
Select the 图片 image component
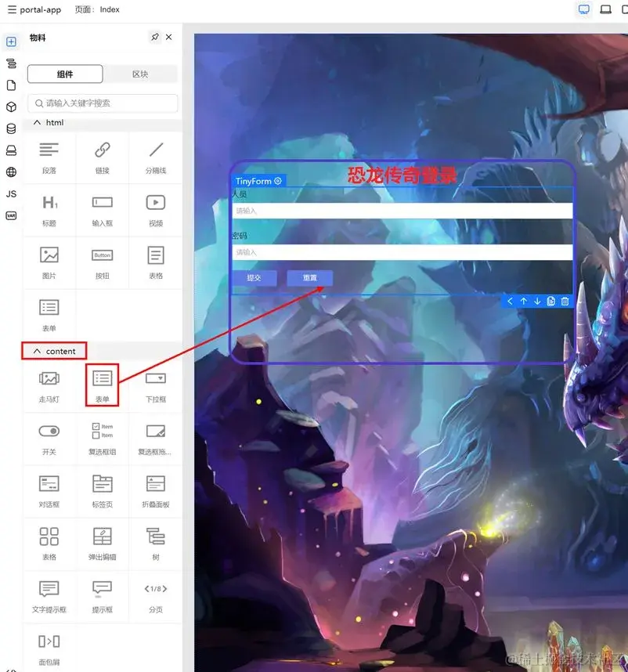[49, 263]
